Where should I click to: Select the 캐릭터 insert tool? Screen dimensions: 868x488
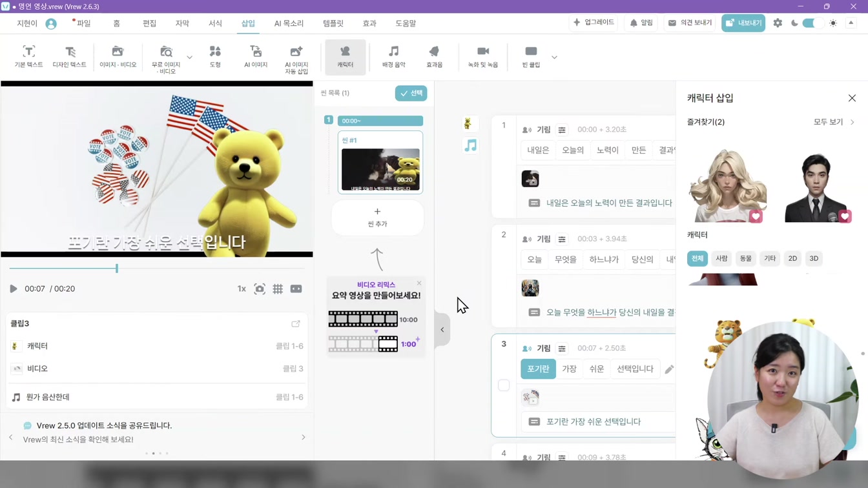click(345, 57)
